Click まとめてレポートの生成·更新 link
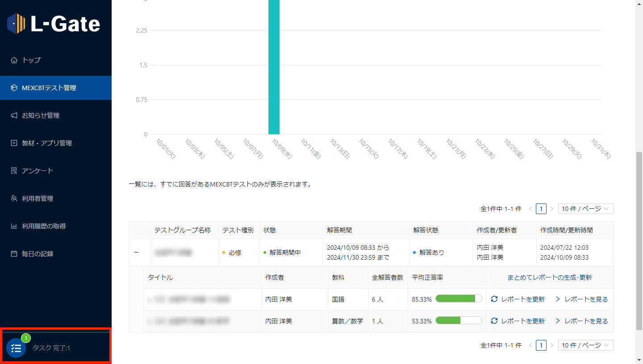This screenshot has width=643, height=364. 549,277
